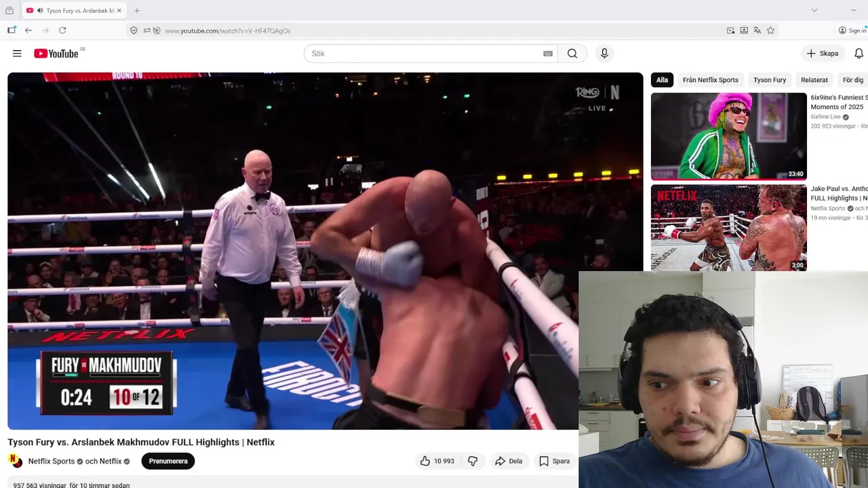Select the För dig chip
Viewport: 868px width, 488px height.
tap(852, 80)
